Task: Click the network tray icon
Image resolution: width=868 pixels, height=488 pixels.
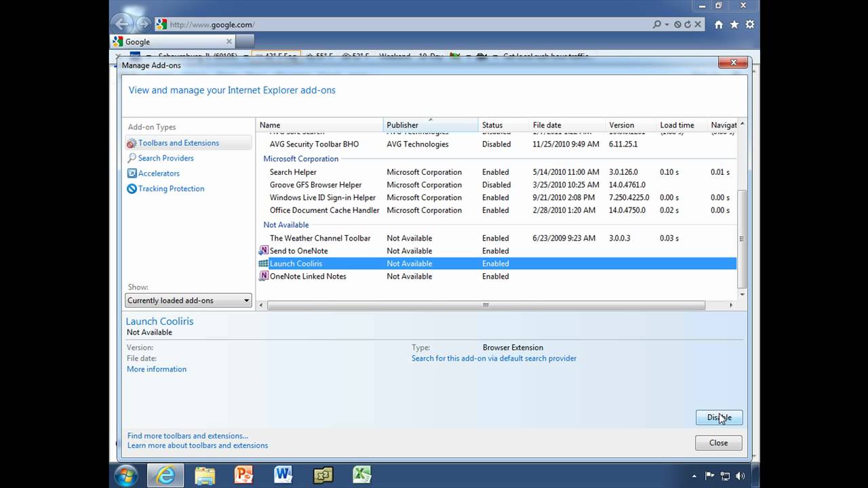Action: [x=725, y=476]
